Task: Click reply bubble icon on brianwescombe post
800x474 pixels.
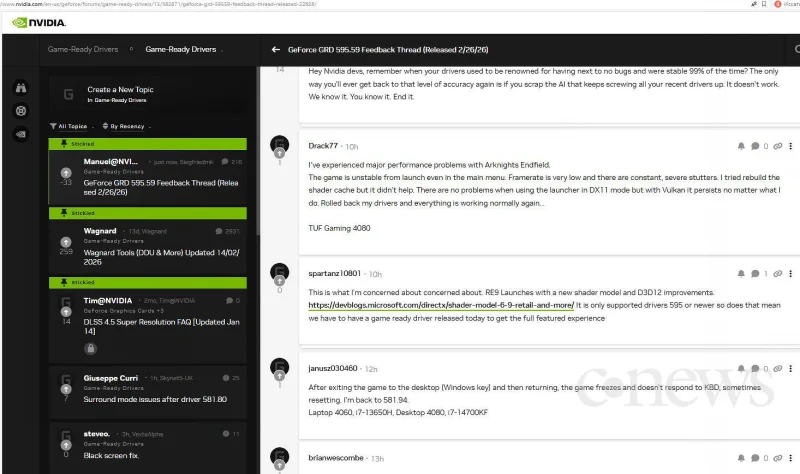Action: [755, 458]
